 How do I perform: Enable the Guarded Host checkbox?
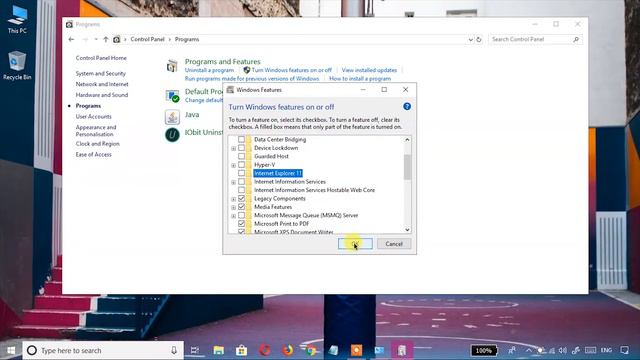pos(242,156)
